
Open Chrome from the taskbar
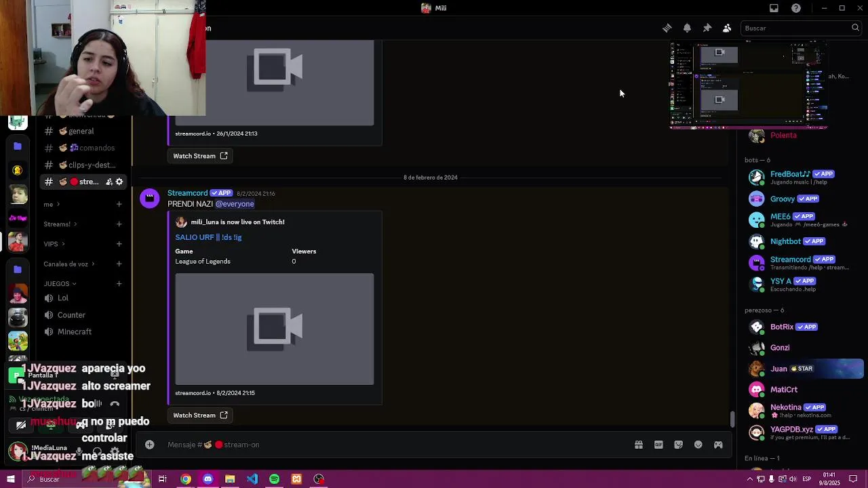[185, 479]
